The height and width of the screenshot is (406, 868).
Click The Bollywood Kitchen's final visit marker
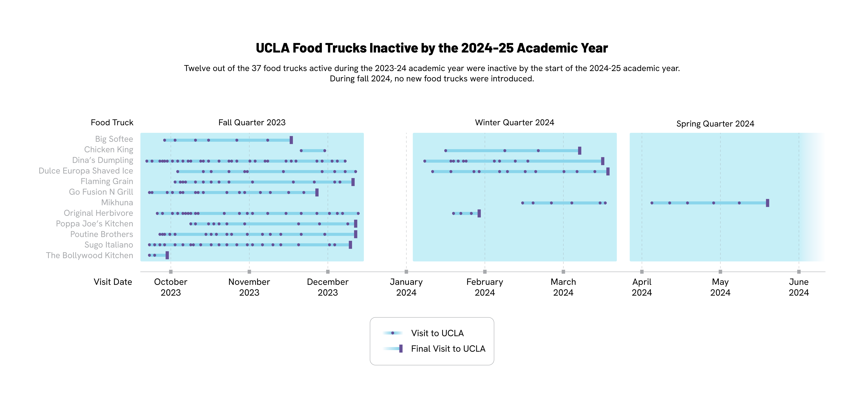click(167, 255)
